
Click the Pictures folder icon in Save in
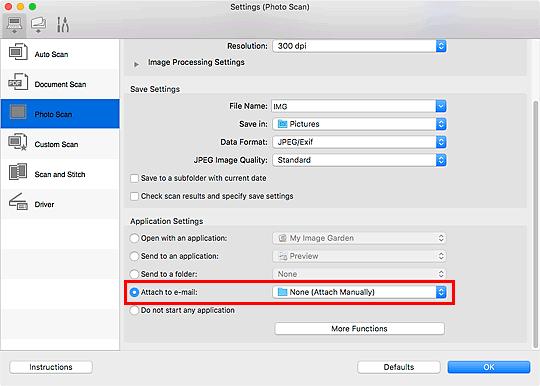[282, 124]
